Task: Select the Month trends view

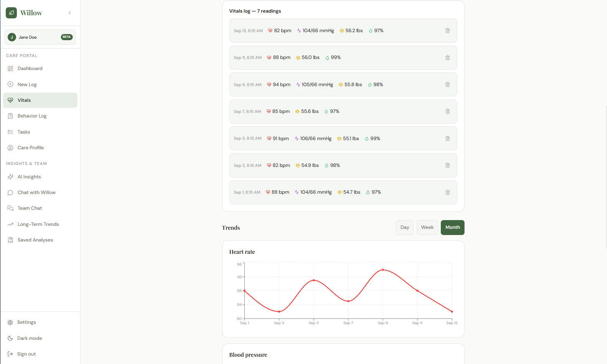Action: point(453,227)
